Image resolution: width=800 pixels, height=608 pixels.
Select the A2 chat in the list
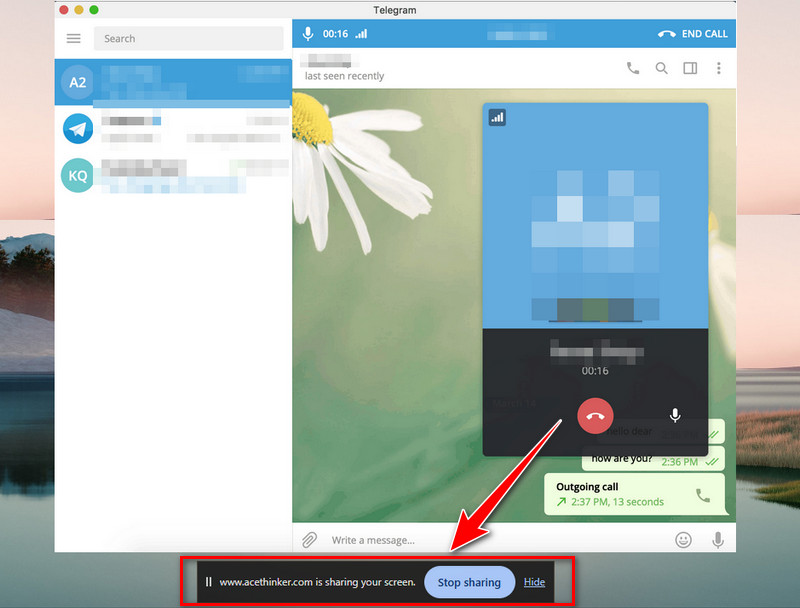pyautogui.click(x=173, y=81)
